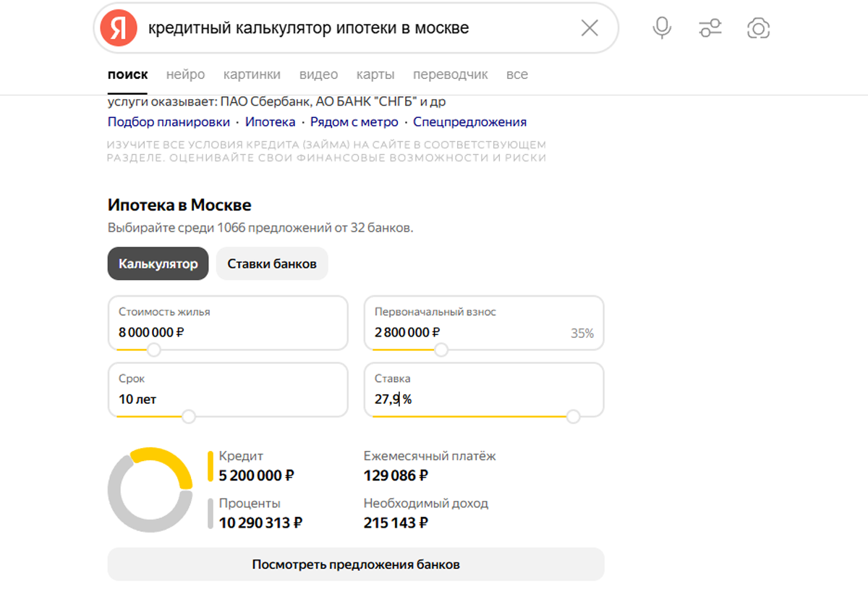Viewport: 868px width, 592px height.
Task: Click the line mentioning ПАО Сбербанк
Action: (x=276, y=102)
